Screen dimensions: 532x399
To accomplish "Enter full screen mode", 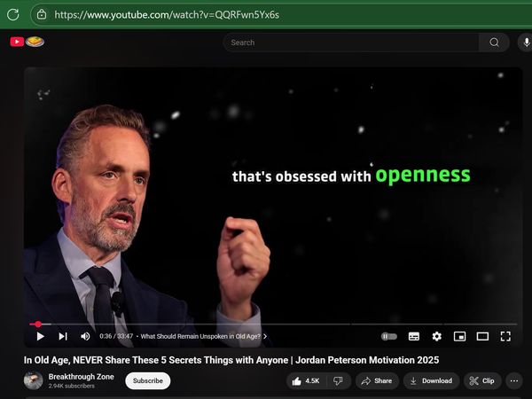I will [x=505, y=336].
